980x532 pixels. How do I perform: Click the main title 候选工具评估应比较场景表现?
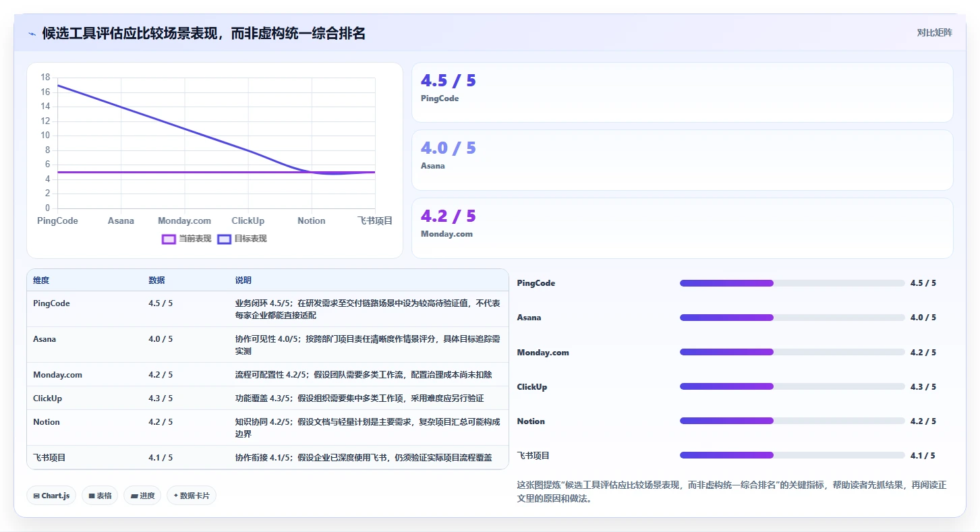[204, 34]
